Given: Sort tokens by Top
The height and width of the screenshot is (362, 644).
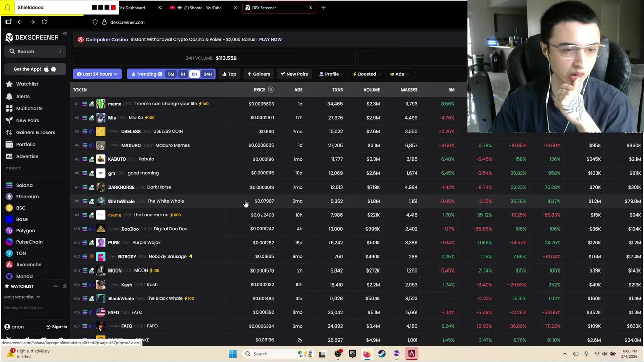Looking at the screenshot, I should 229,74.
